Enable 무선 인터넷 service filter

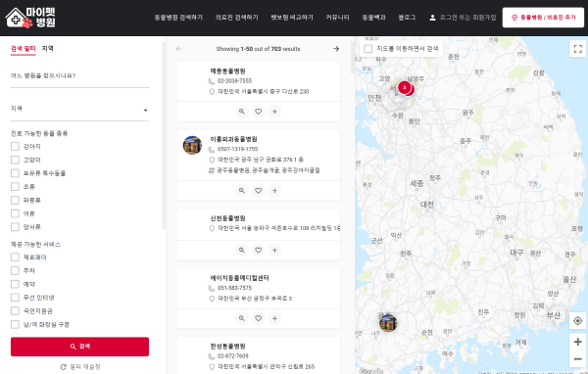[15, 298]
